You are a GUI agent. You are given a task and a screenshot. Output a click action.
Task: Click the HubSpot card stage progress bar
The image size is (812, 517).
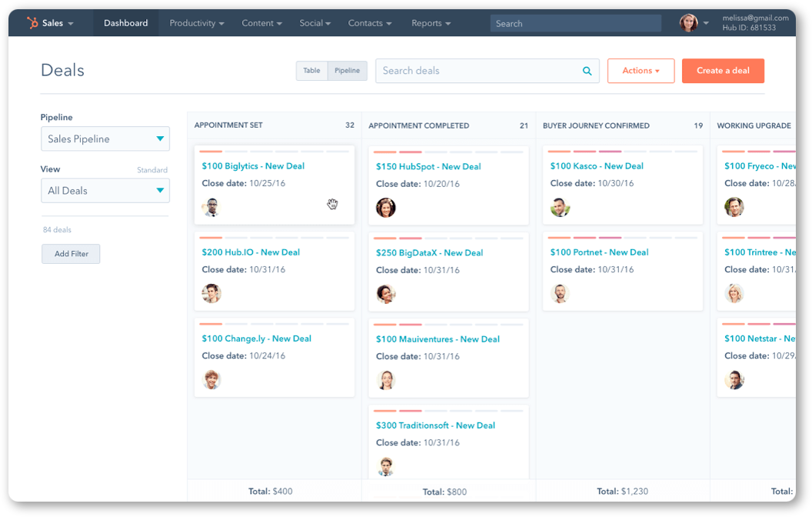pos(448,152)
